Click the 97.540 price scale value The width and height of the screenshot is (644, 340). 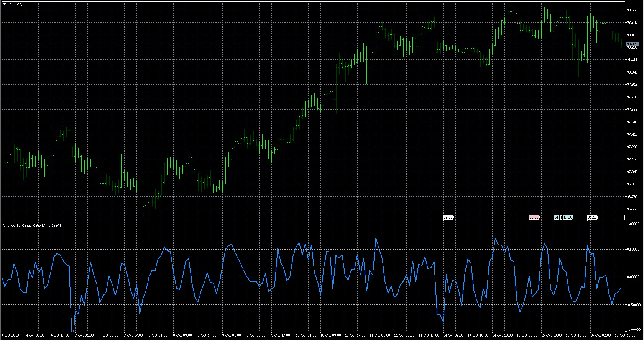tap(632, 122)
